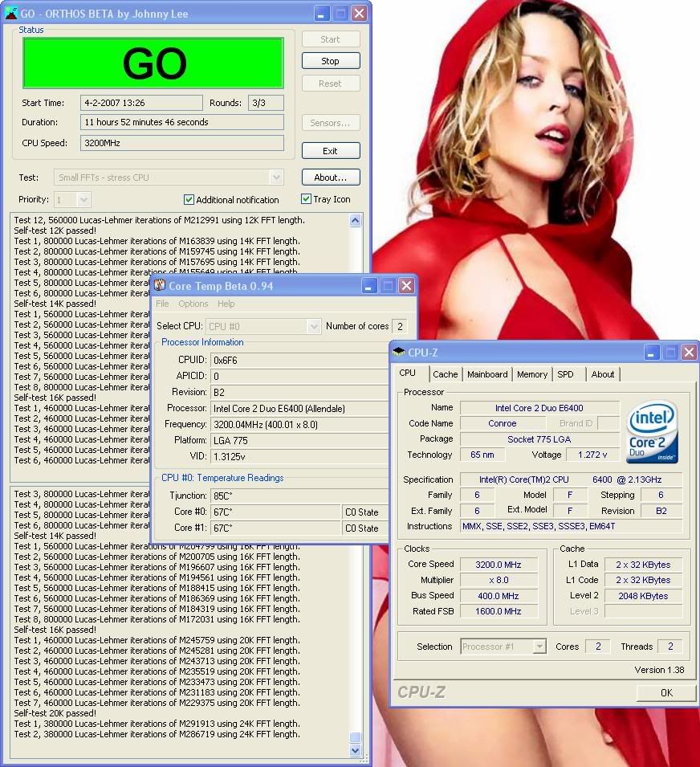700x767 pixels.
Task: Minimize the Orthos window
Action: tap(320, 13)
